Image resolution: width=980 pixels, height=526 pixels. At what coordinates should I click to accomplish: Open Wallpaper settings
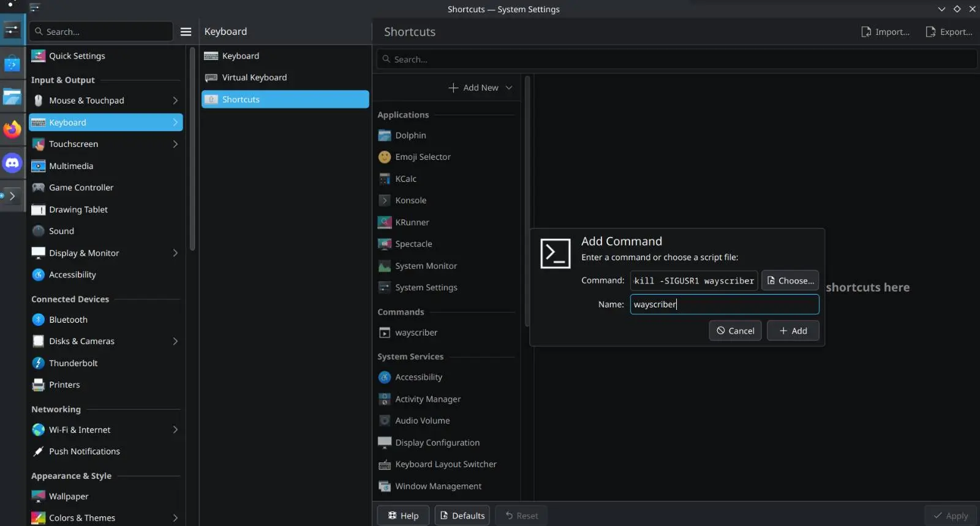pyautogui.click(x=106, y=497)
